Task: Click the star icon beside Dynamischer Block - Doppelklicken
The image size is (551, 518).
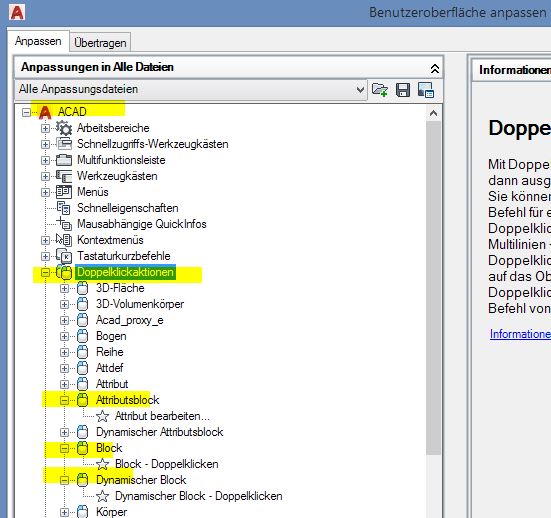Action: (x=102, y=496)
